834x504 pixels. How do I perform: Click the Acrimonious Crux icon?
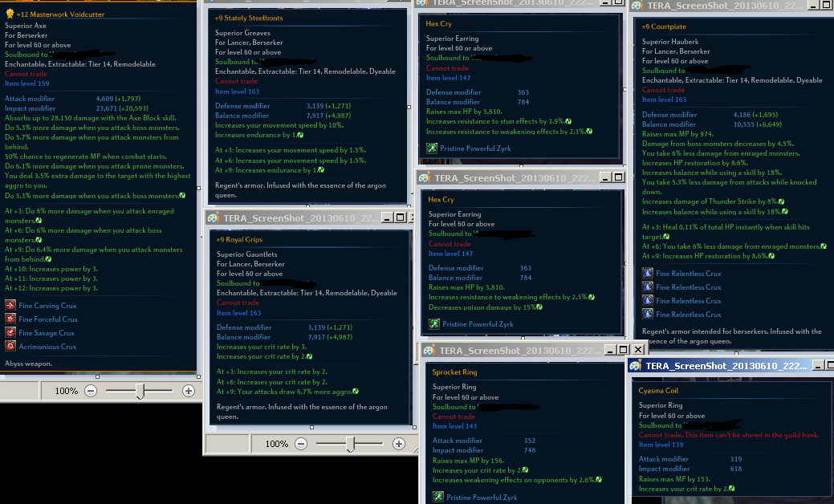point(10,346)
